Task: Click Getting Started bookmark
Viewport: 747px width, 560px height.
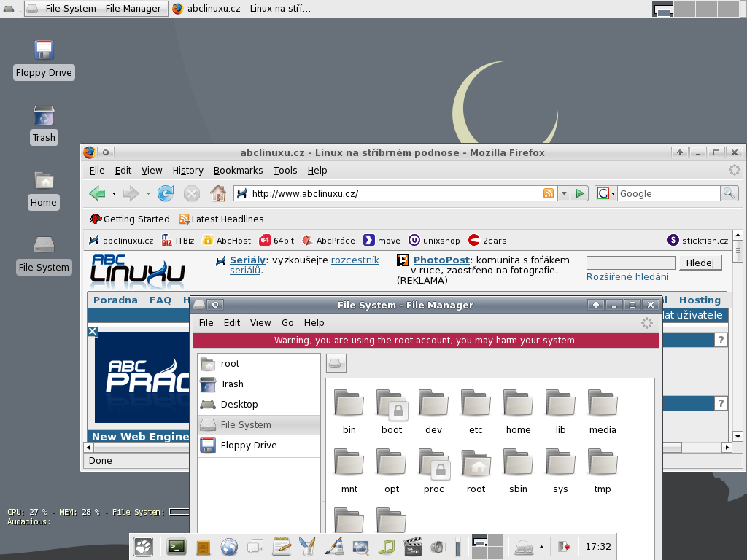Action: pos(130,219)
